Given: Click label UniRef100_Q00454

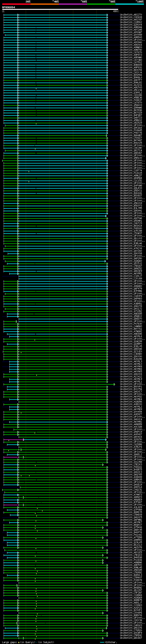Looking at the screenshot, I should 131,412.
